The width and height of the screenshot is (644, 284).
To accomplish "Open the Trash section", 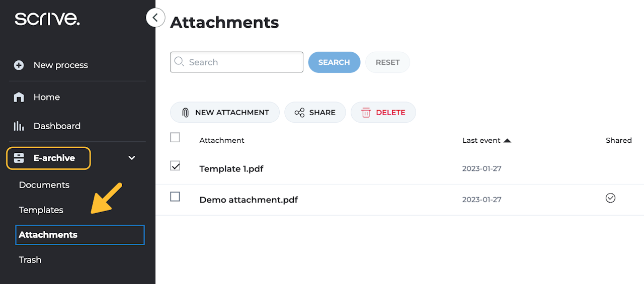I will [30, 260].
